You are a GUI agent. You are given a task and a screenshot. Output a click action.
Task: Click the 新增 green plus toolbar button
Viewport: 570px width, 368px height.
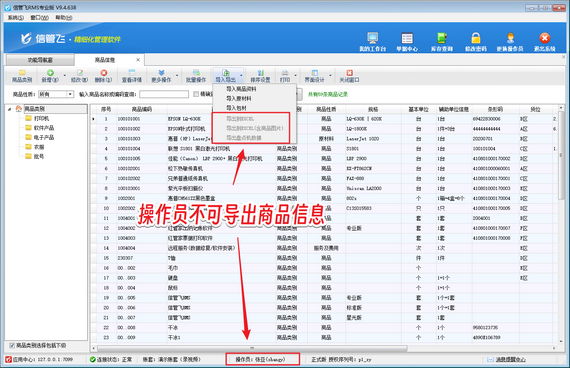tap(50, 76)
